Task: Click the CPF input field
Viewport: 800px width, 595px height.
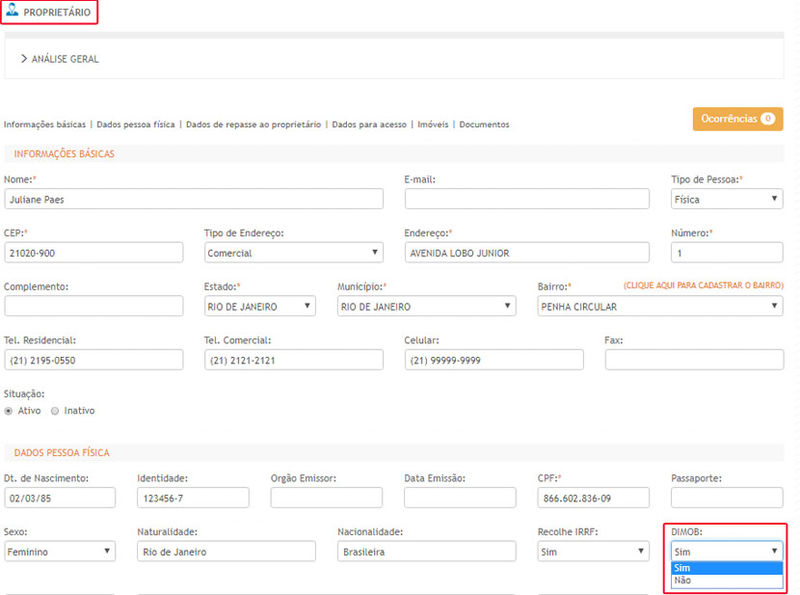Action: pos(593,498)
